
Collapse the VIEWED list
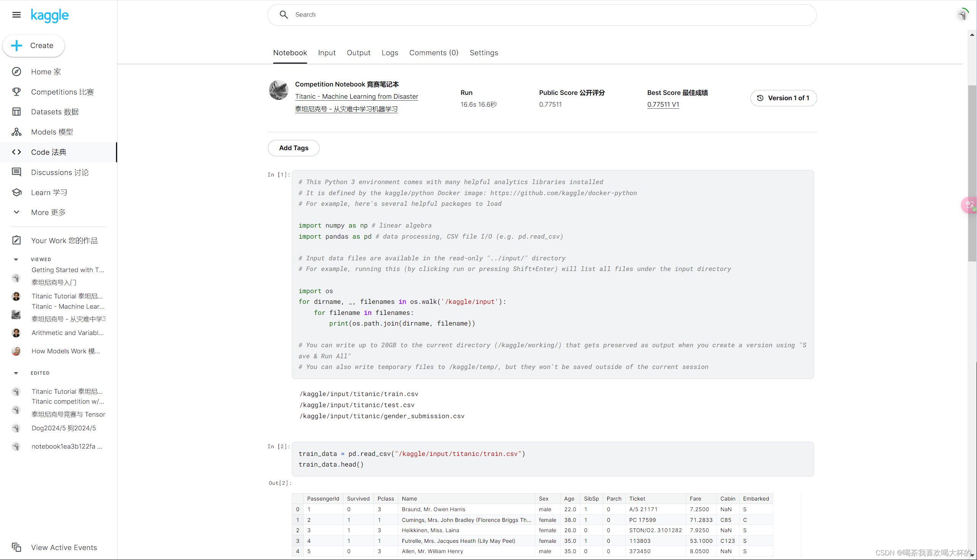(x=16, y=259)
